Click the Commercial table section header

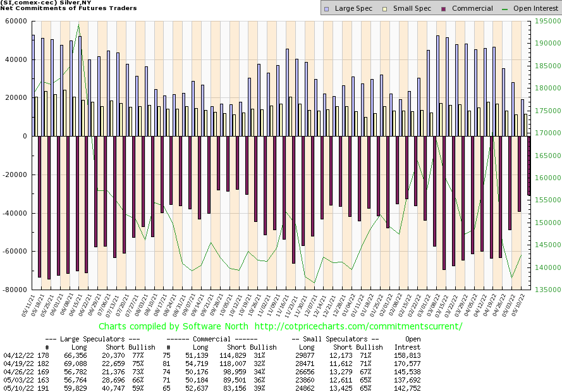pyautogui.click(x=220, y=339)
